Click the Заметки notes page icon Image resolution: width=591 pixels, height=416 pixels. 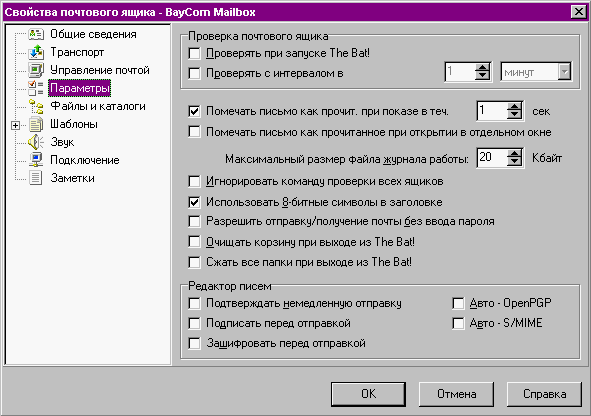[36, 178]
